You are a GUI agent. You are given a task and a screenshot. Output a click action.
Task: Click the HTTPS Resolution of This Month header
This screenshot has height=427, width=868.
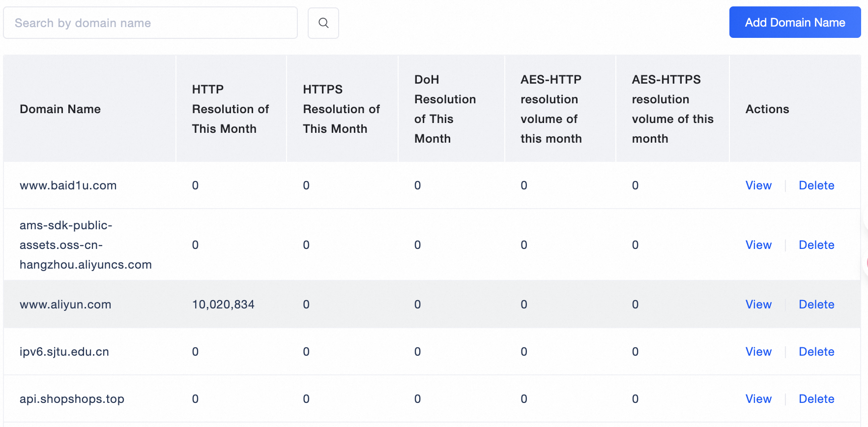(341, 109)
